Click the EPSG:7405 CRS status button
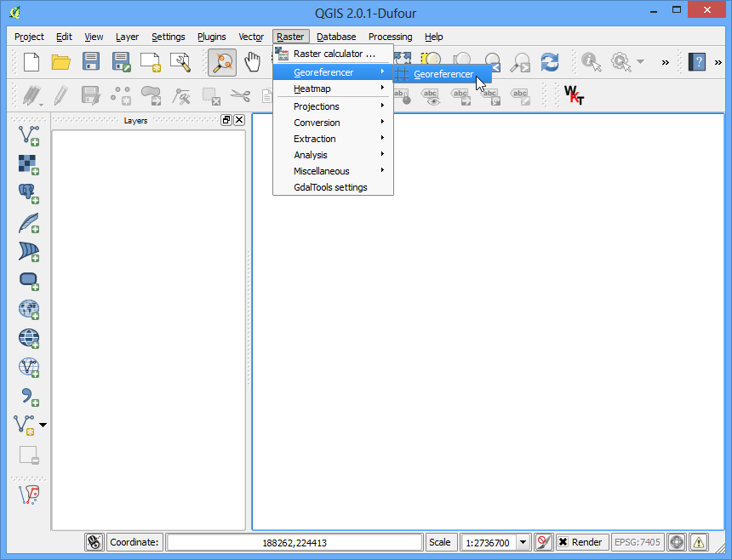732x560 pixels. tap(638, 542)
